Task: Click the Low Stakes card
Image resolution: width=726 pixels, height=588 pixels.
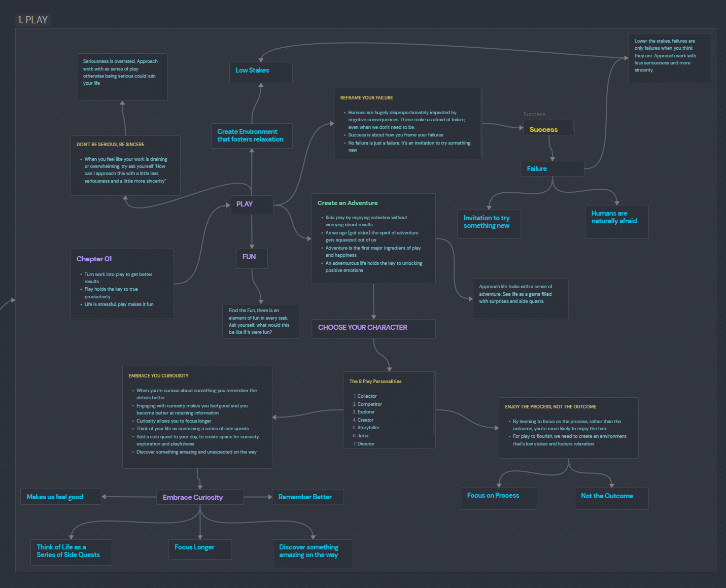Action: point(261,72)
